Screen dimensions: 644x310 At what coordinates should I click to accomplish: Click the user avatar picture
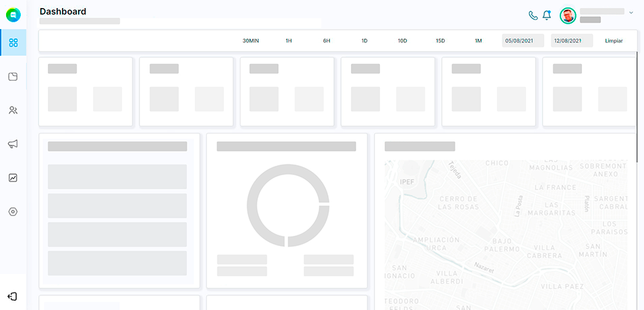568,15
